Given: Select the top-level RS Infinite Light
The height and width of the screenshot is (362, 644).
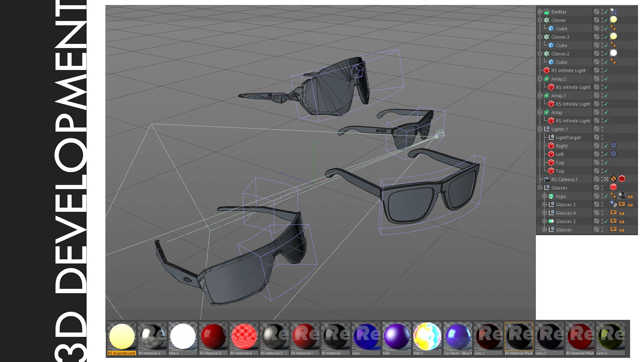Looking at the screenshot, I should [546, 70].
